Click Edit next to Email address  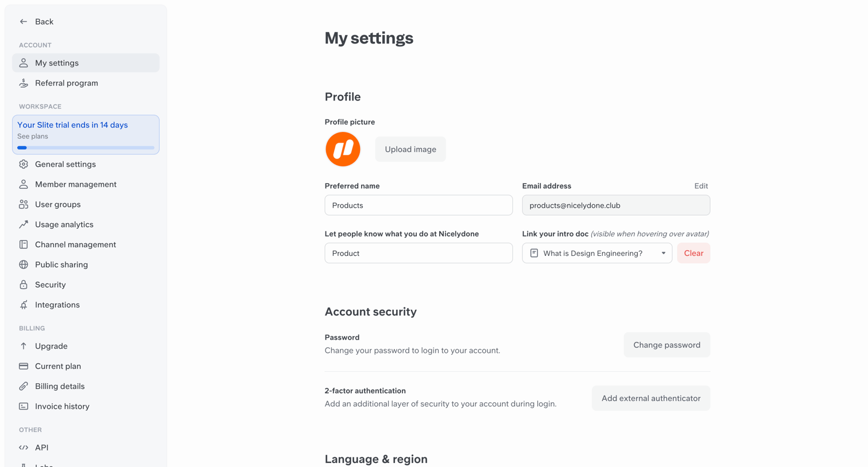pyautogui.click(x=701, y=186)
